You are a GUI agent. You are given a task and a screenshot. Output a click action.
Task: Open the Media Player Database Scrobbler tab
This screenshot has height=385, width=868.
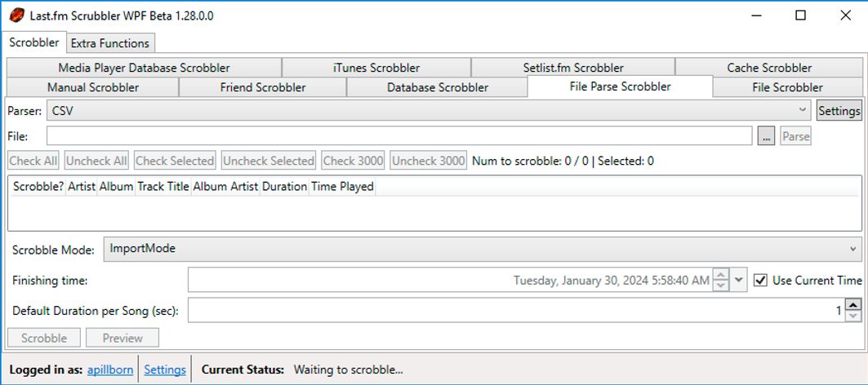(144, 68)
